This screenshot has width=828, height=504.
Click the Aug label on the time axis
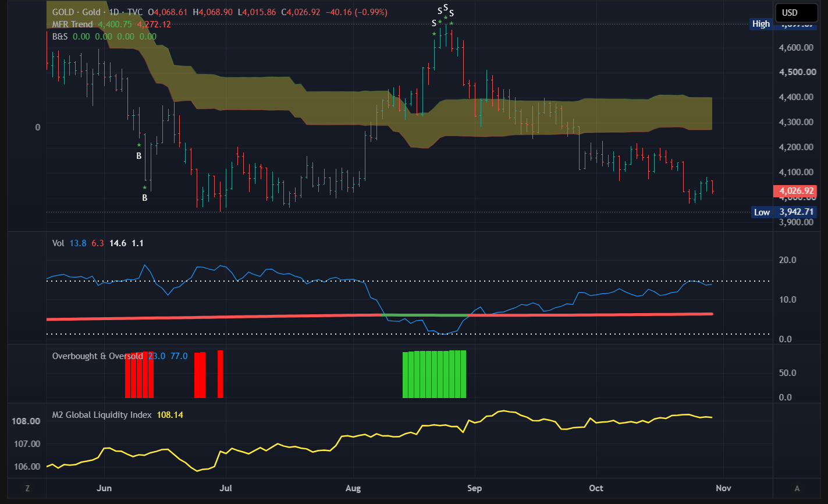(x=353, y=488)
